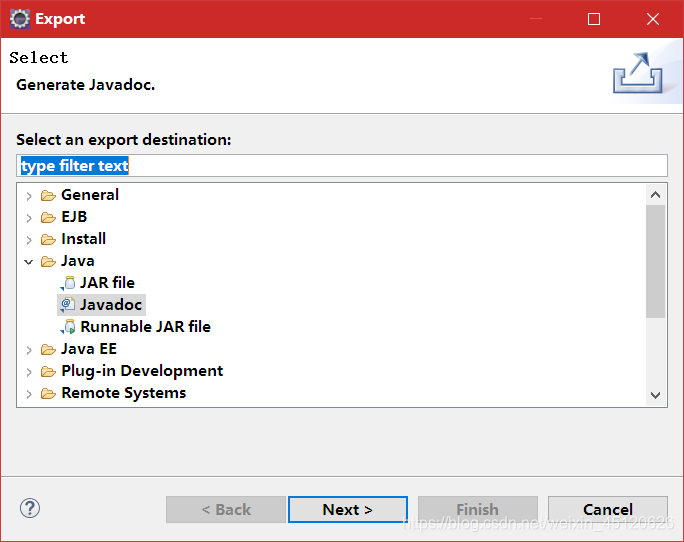The image size is (684, 542).
Task: Click the JAR file jar icon
Action: [68, 283]
